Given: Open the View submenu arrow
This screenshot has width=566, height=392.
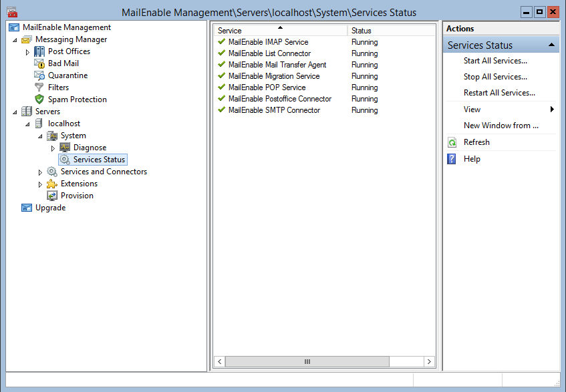Looking at the screenshot, I should click(x=552, y=110).
